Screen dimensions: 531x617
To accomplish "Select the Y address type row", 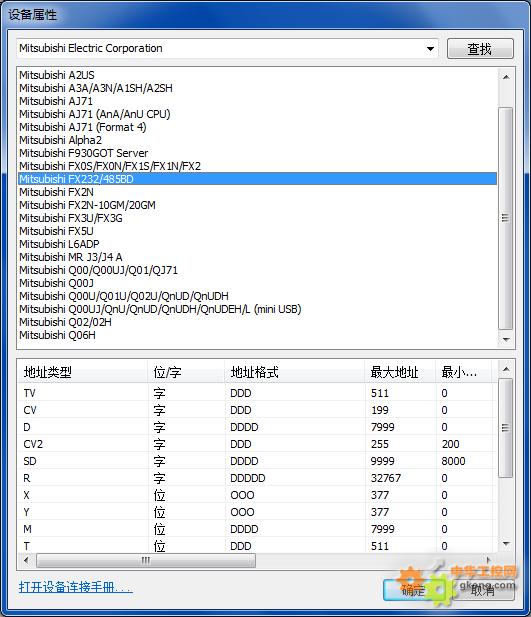I will pyautogui.click(x=255, y=512).
